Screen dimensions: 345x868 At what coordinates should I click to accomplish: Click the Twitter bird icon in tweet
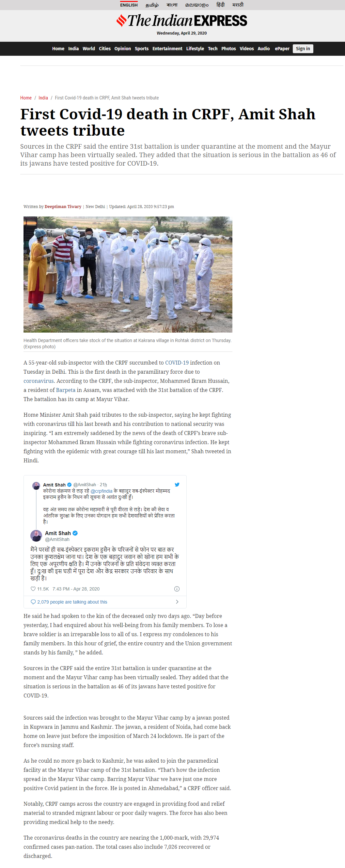[177, 485]
